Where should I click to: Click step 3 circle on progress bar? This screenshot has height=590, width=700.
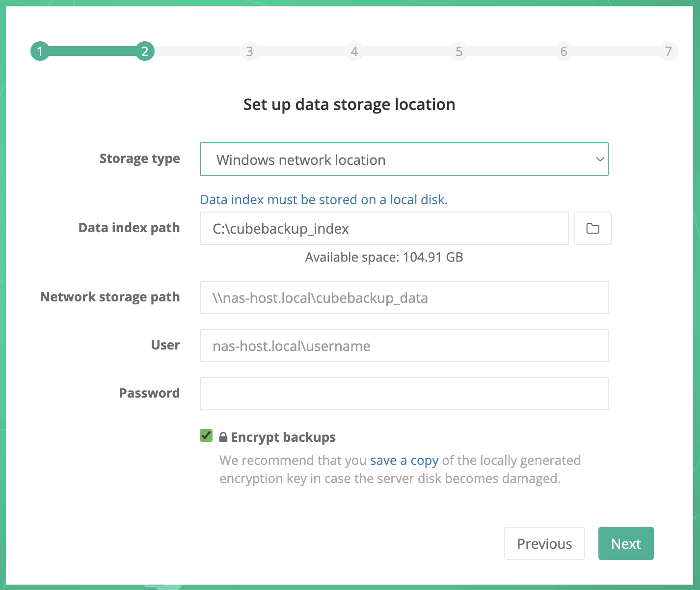click(250, 51)
